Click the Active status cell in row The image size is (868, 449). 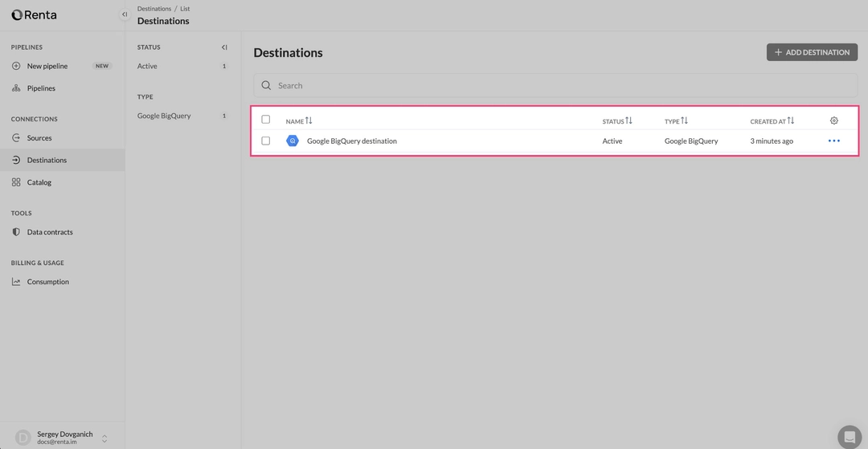click(x=612, y=141)
